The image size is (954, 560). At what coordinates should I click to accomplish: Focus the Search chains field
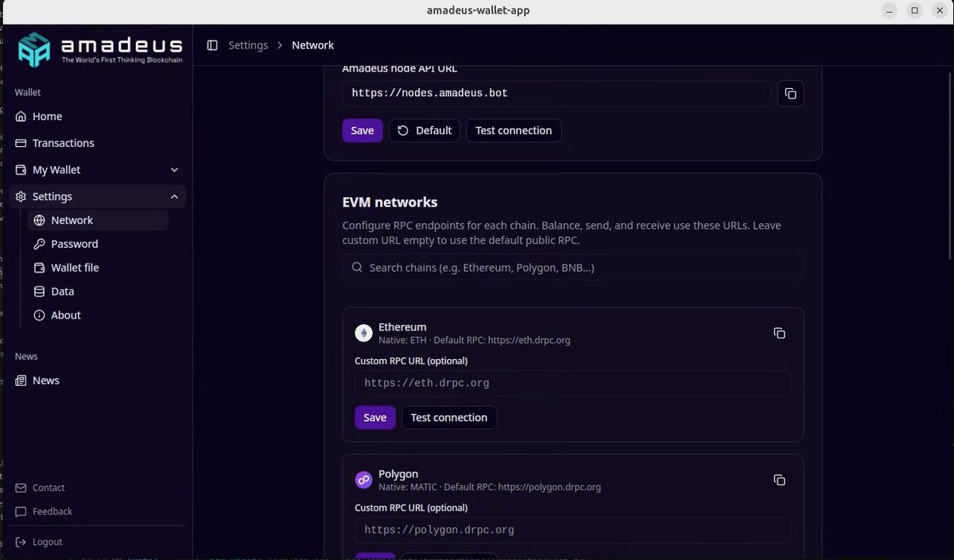pyautogui.click(x=573, y=268)
